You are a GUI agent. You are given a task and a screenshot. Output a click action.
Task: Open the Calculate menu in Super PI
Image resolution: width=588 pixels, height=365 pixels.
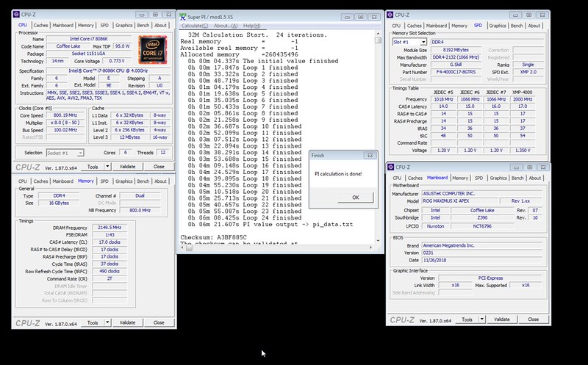click(195, 26)
